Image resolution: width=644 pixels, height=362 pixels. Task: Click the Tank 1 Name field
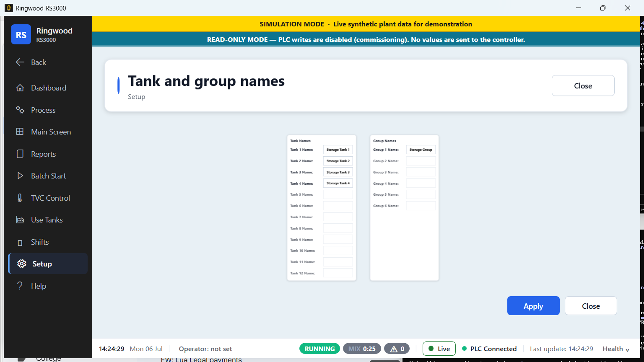[x=338, y=150]
